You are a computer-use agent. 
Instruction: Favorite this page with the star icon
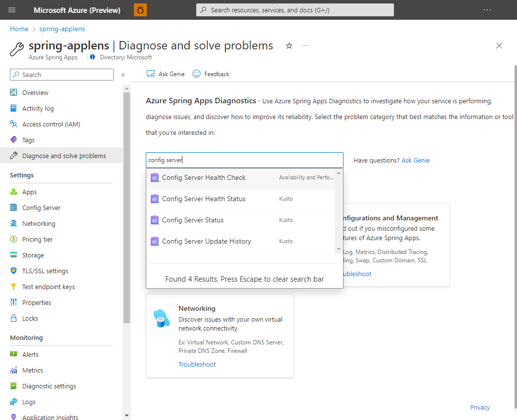click(x=289, y=46)
